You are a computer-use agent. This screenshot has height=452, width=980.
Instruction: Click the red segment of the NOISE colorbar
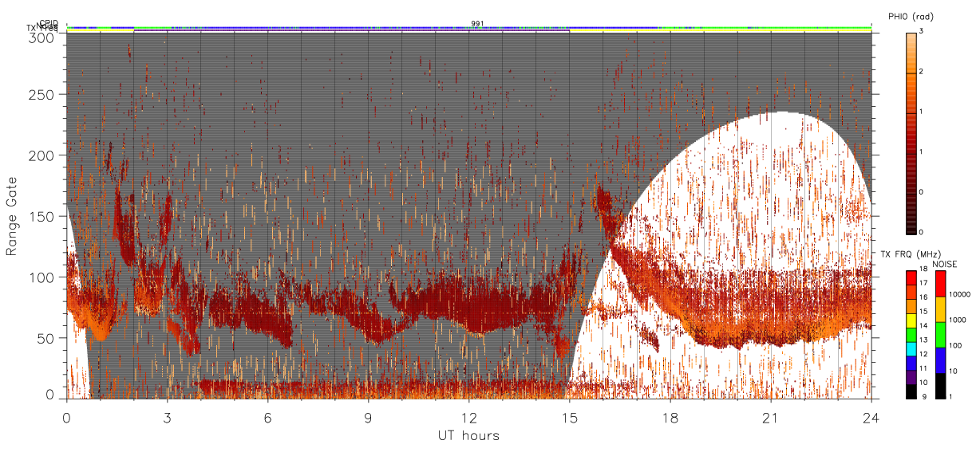click(941, 283)
